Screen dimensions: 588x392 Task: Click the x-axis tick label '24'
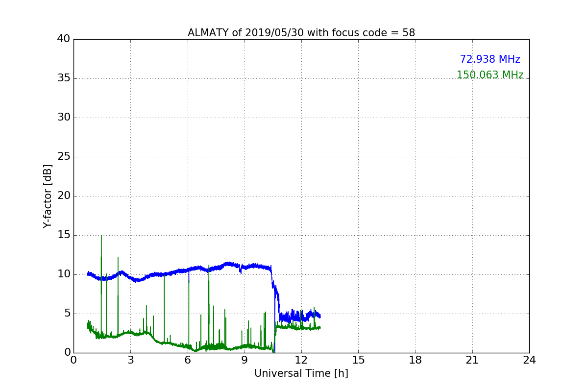tap(529, 360)
